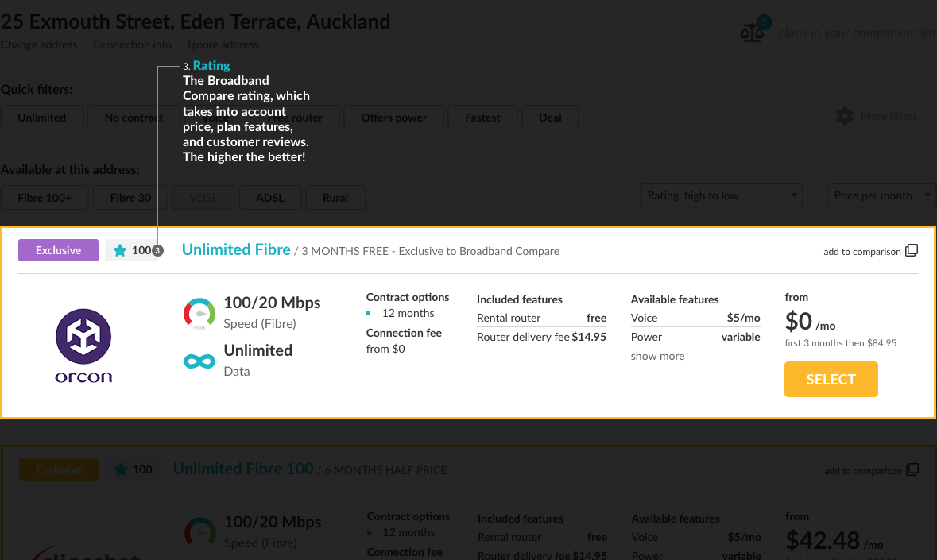
Task: Toggle the Unlimited quick filter
Action: coord(42,118)
